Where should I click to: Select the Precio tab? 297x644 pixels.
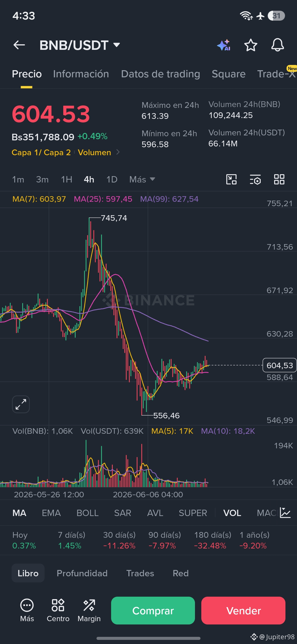(x=27, y=74)
